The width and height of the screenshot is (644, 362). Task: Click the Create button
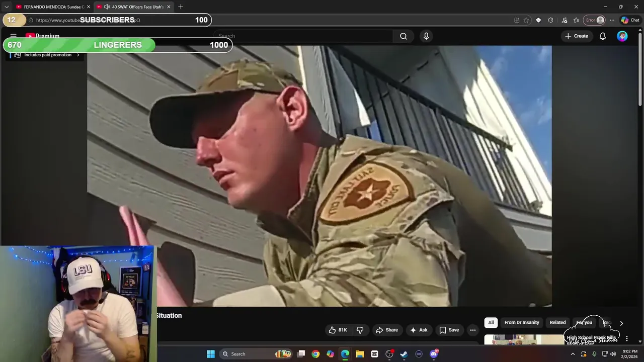pyautogui.click(x=576, y=36)
